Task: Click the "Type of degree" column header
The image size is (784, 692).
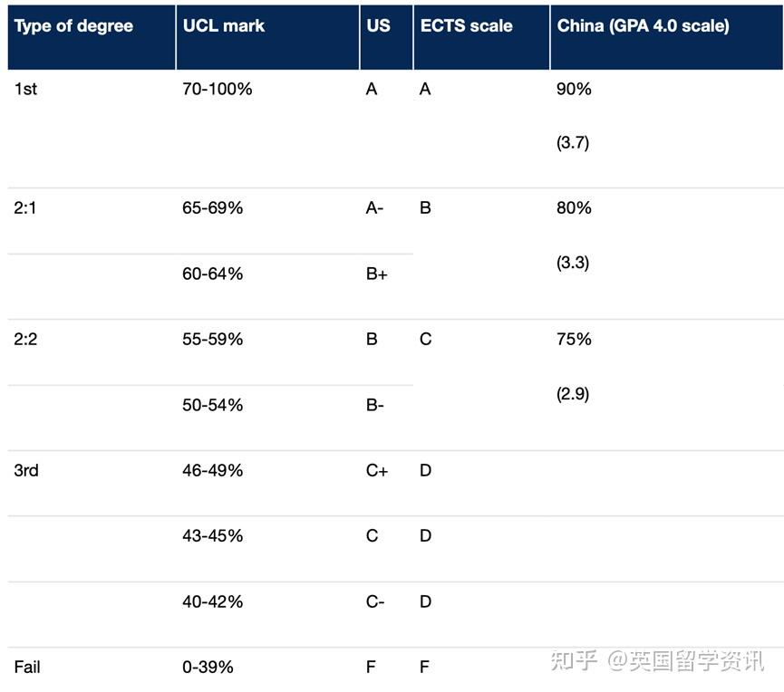Action: pyautogui.click(x=73, y=25)
